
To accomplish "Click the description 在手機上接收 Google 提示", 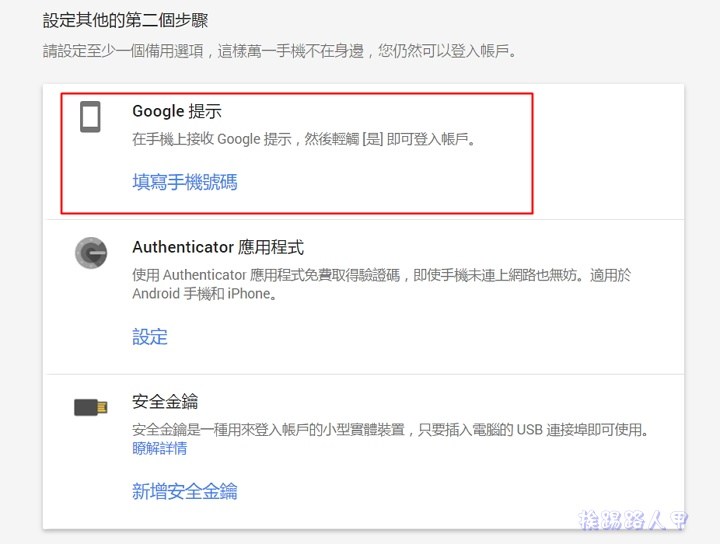I will 212,139.
